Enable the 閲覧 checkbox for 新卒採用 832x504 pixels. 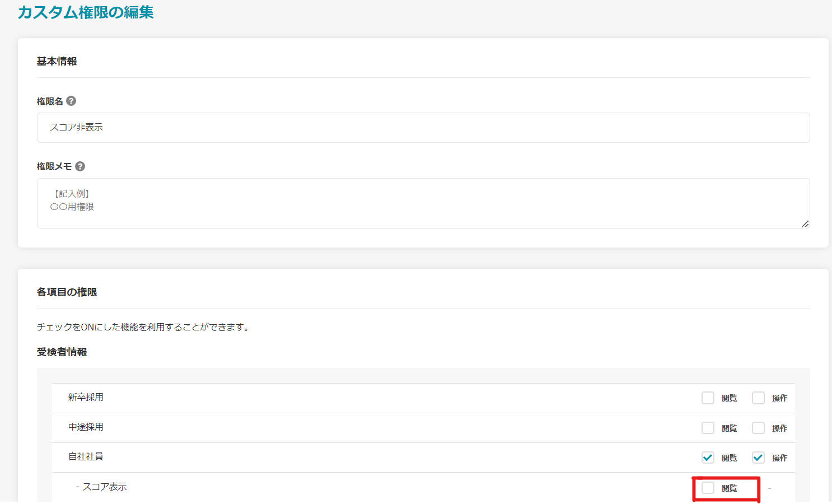click(x=708, y=398)
